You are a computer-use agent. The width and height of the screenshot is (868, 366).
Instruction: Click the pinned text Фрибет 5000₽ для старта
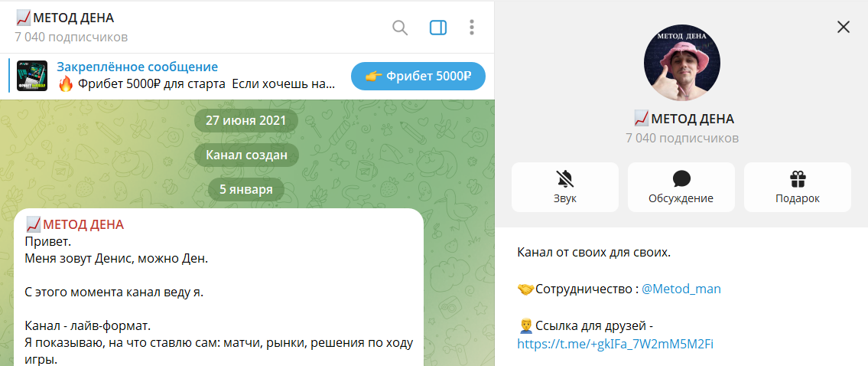(151, 85)
